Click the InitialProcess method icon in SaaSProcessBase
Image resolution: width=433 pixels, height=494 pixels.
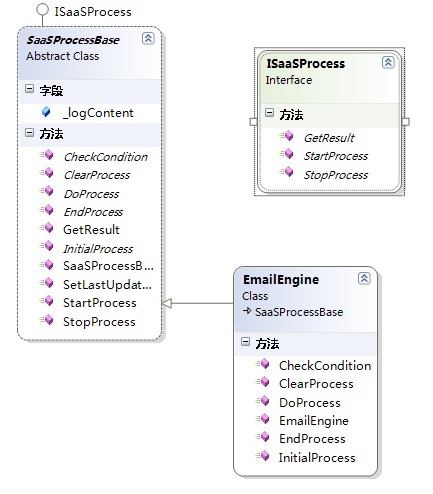(46, 246)
